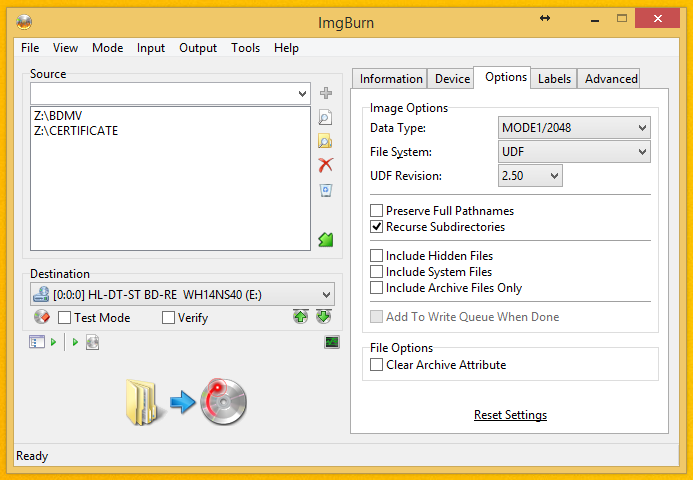Select the Z:\BDMV source entry
This screenshot has height=480, width=693.
[58, 116]
